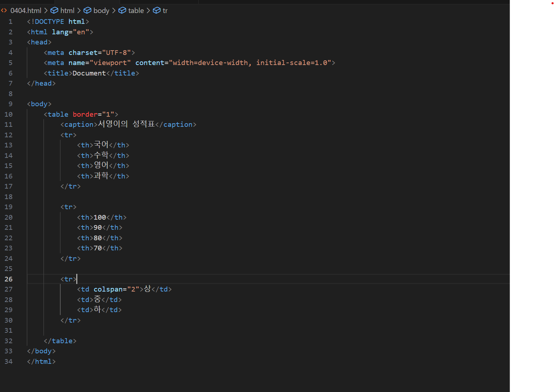Click line number 1 in gutter
Screen dimensions: 554x392
[x=10, y=22]
